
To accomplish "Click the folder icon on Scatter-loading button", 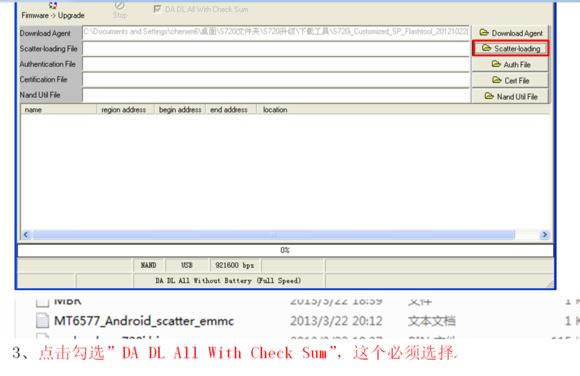I will point(486,48).
